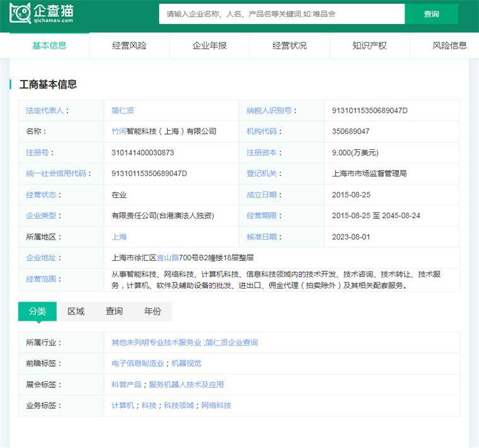Select 有限责任公司(台港澳法人独资) text
The image size is (479, 448).
pyautogui.click(x=163, y=215)
